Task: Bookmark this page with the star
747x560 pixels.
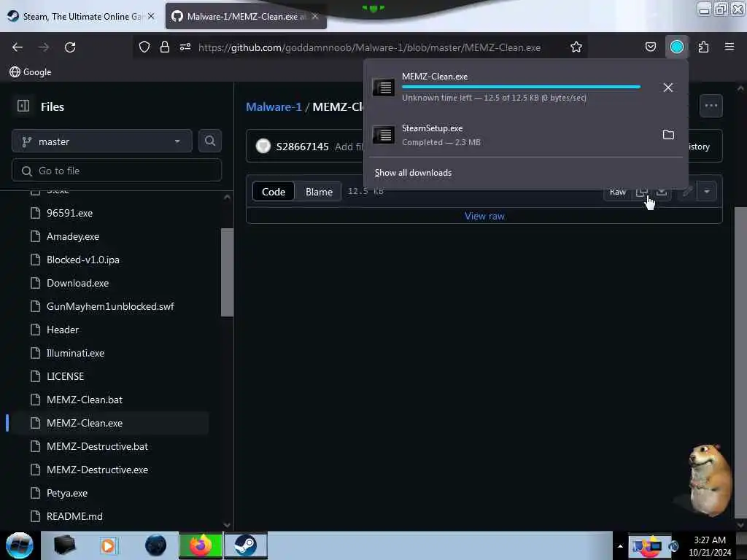Action: tap(576, 47)
